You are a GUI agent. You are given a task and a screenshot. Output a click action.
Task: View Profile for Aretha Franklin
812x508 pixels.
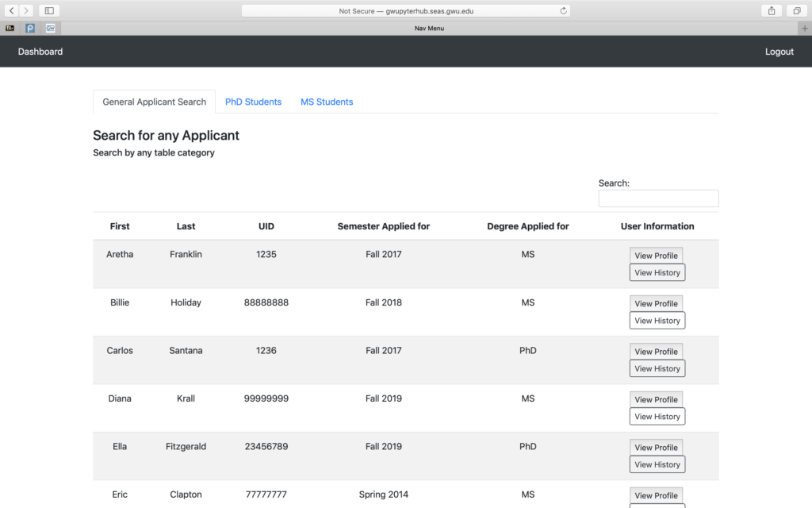pyautogui.click(x=656, y=256)
